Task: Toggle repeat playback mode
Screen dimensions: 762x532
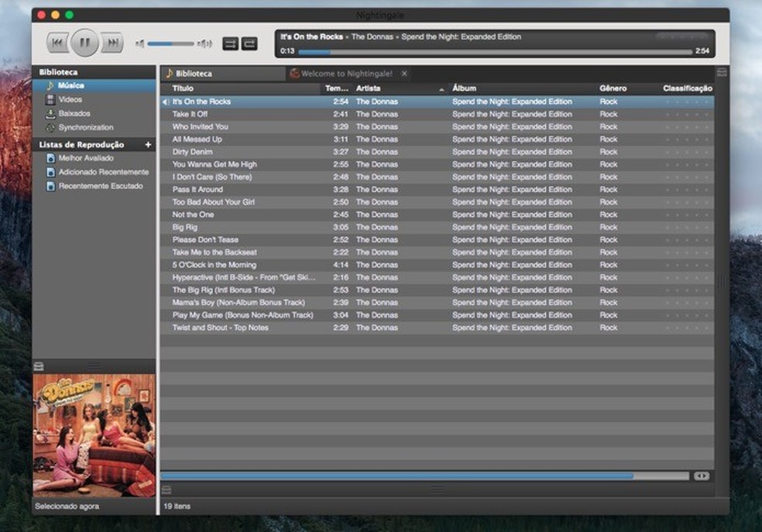Action: tap(249, 43)
